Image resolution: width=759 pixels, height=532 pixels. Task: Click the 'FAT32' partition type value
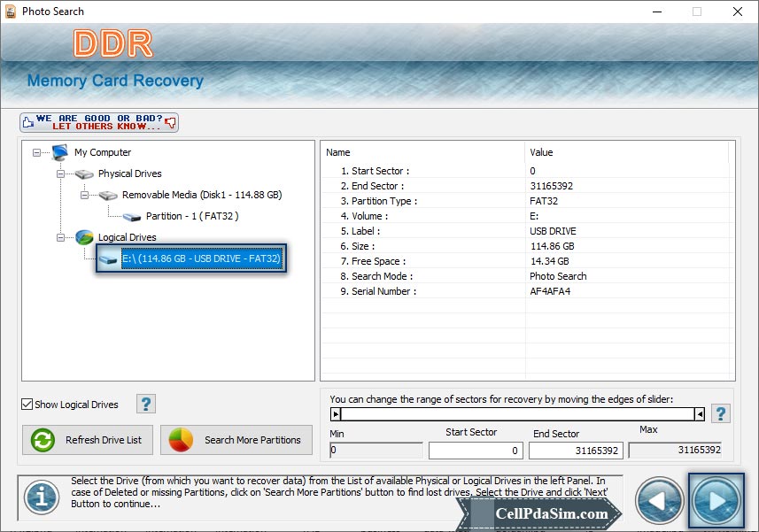(544, 201)
